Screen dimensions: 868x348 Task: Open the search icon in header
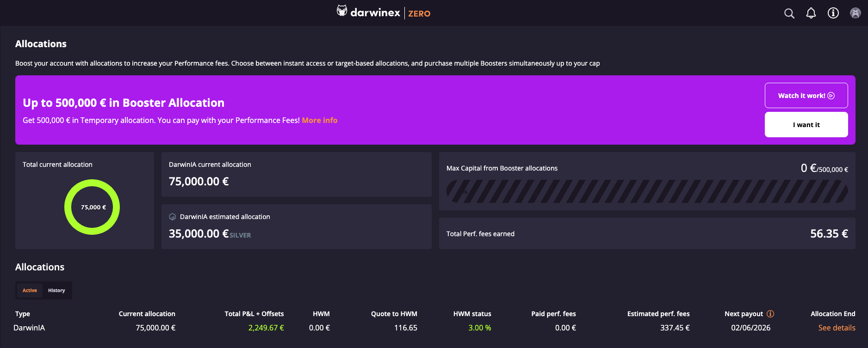tap(789, 13)
